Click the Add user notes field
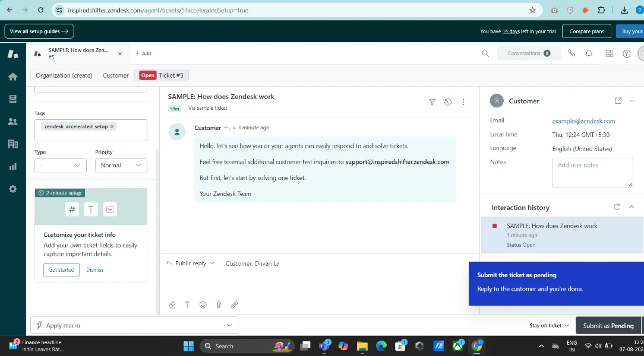 click(592, 172)
